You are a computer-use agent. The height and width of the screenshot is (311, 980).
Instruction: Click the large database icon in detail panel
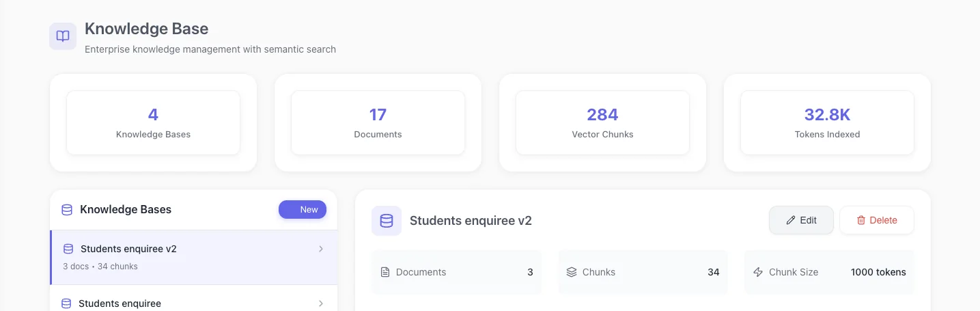(x=387, y=221)
